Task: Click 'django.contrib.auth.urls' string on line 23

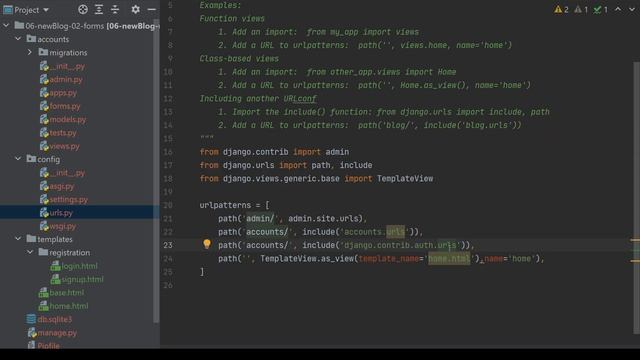Action: (400, 245)
